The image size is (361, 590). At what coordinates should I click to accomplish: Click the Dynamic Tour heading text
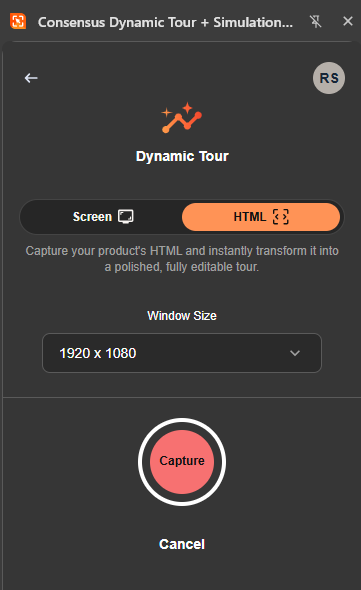pos(182,156)
